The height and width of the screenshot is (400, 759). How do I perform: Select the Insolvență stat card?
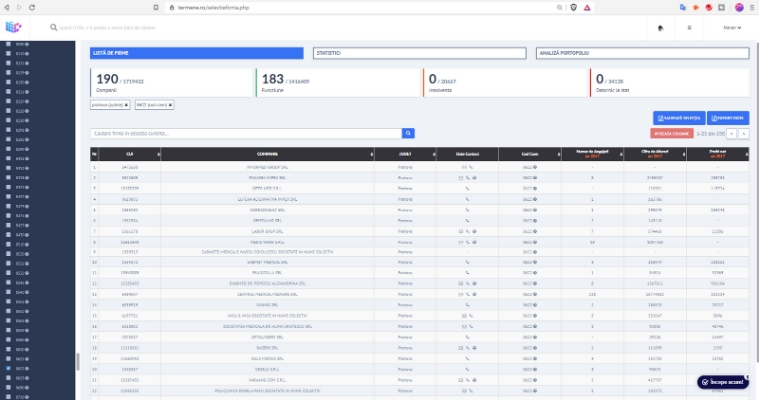tap(505, 83)
